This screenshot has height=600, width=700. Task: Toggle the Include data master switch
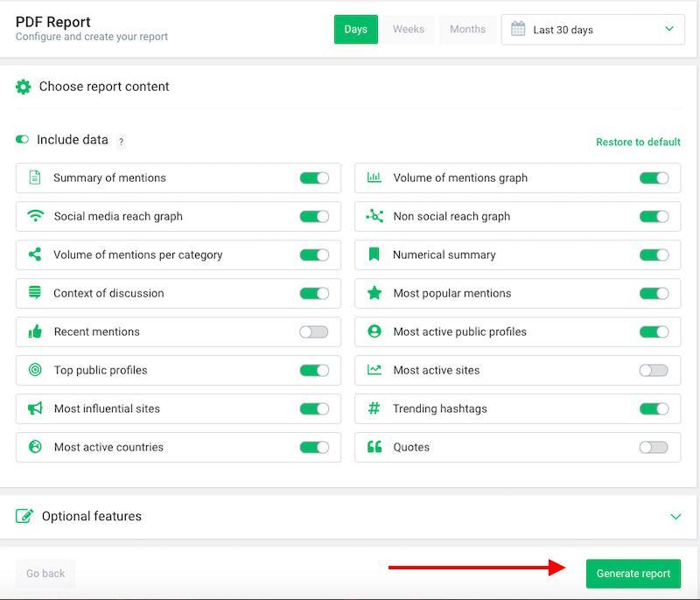click(x=22, y=140)
